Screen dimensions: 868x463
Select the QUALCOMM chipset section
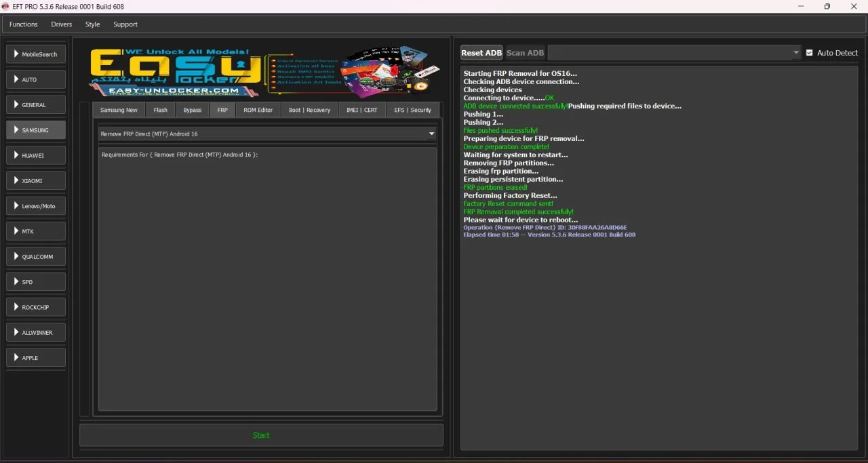[x=36, y=256]
